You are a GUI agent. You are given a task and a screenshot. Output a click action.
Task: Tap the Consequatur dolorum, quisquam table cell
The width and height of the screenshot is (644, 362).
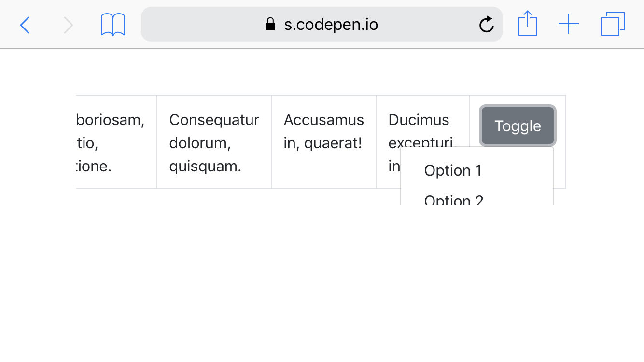pos(214,141)
